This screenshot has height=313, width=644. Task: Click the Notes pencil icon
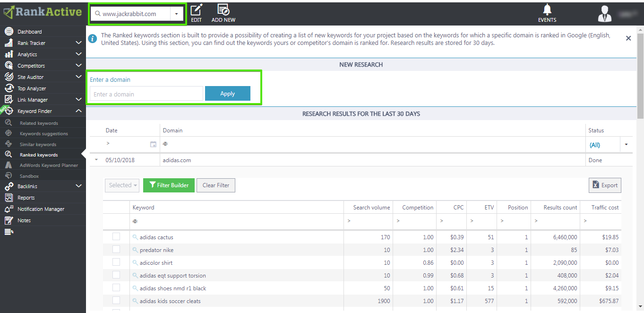[x=9, y=220]
